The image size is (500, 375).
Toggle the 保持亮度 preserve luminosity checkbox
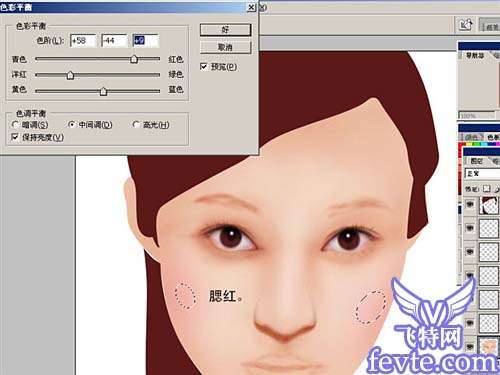[15, 137]
